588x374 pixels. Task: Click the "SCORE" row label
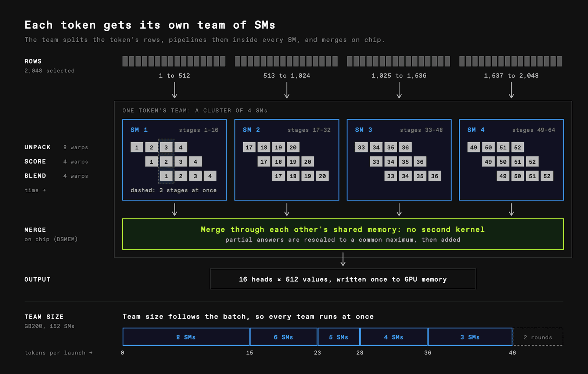coord(35,161)
